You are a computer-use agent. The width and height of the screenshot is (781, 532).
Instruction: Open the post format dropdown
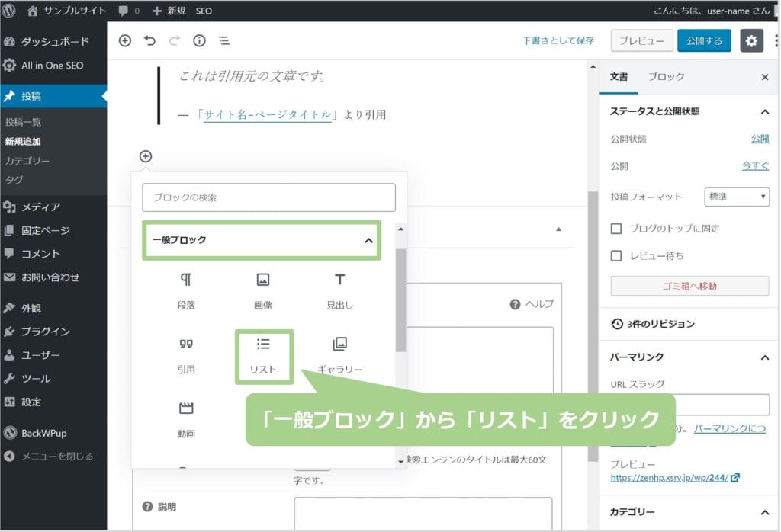737,197
